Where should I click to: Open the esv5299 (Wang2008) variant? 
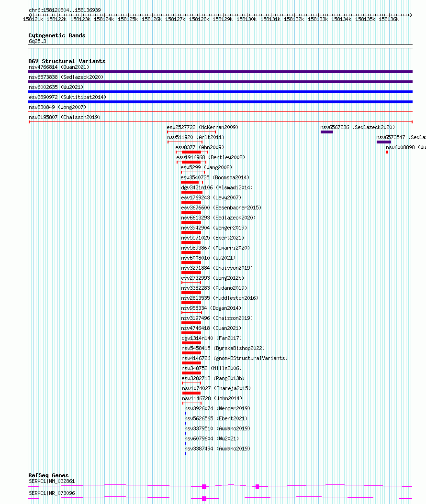(x=206, y=167)
